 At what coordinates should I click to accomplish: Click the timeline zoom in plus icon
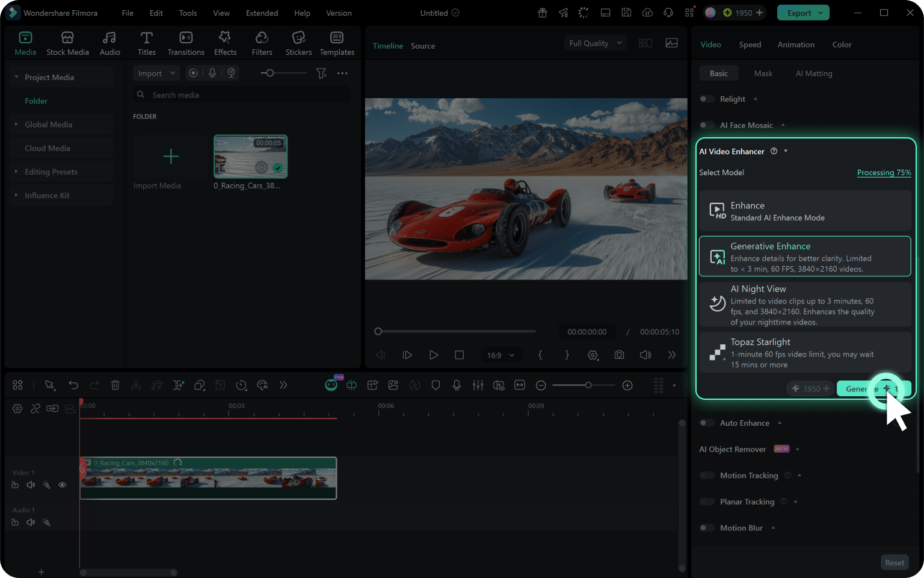point(627,385)
